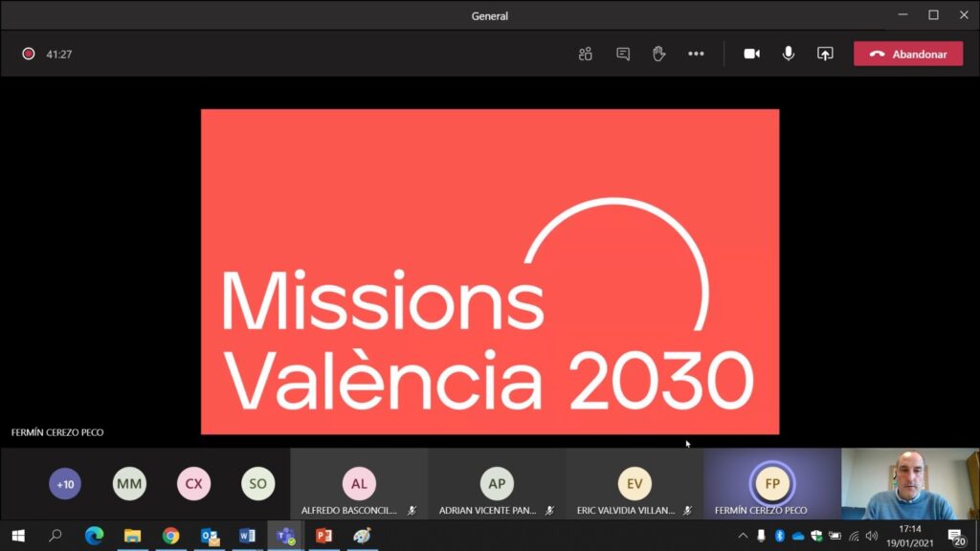
Task: Switch to PowerPoint on the taskbar
Action: tap(323, 536)
